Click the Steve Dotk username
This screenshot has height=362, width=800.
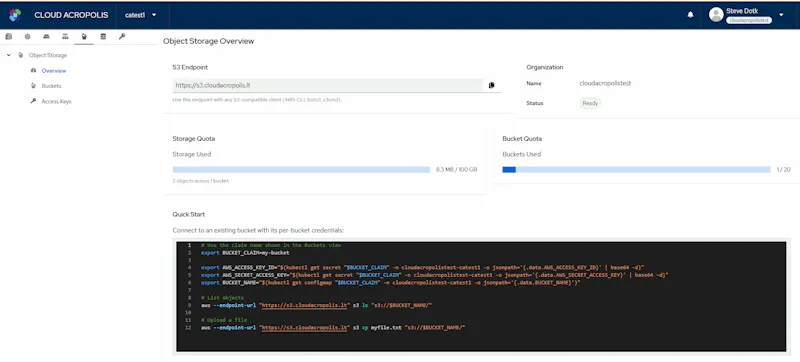742,11
